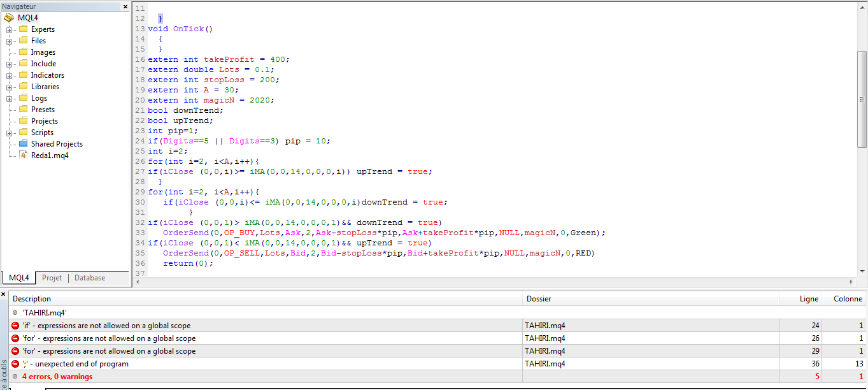Screen dimensions: 868x390
Task: Click the Ligne column header
Action: point(809,299)
